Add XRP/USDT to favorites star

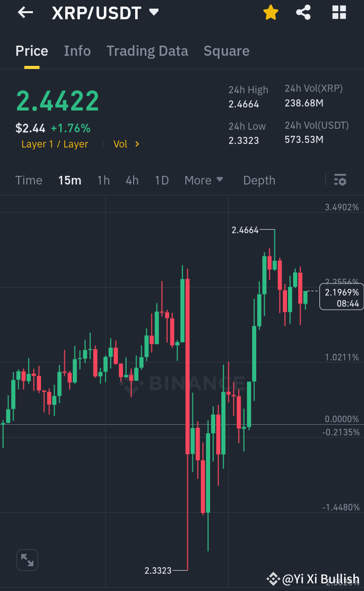(x=270, y=13)
